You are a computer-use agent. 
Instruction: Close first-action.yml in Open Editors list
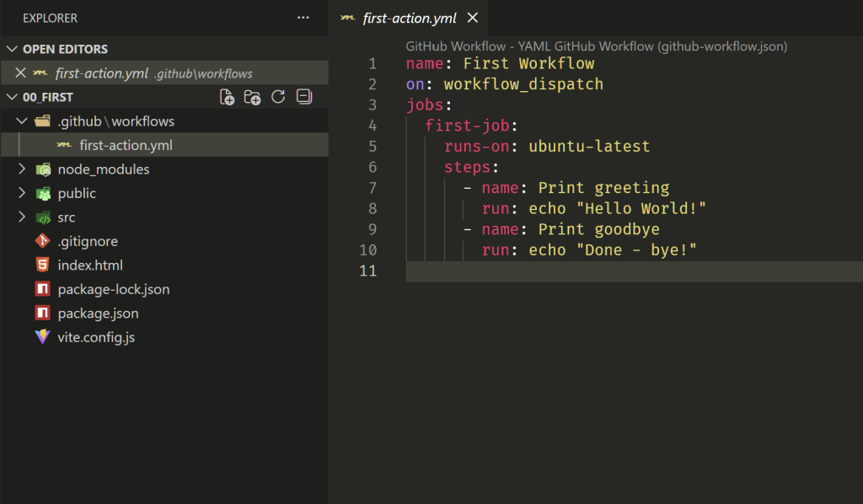tap(21, 73)
